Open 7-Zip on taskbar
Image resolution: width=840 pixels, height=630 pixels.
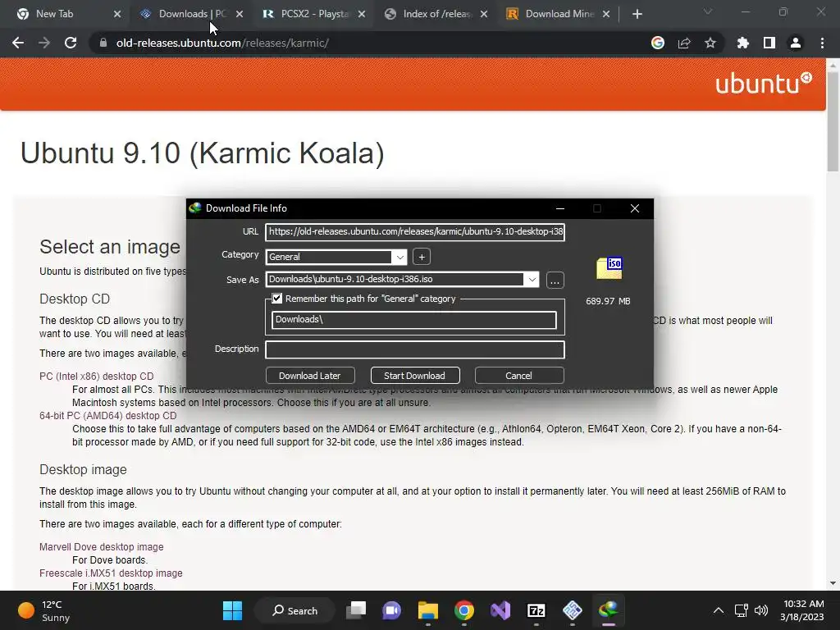click(x=536, y=610)
